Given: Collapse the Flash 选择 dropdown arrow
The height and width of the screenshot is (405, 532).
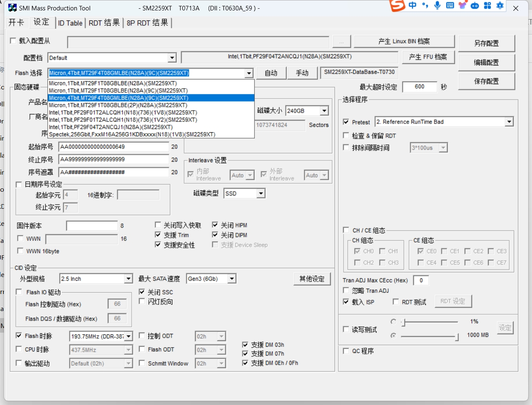Looking at the screenshot, I should pyautogui.click(x=249, y=73).
